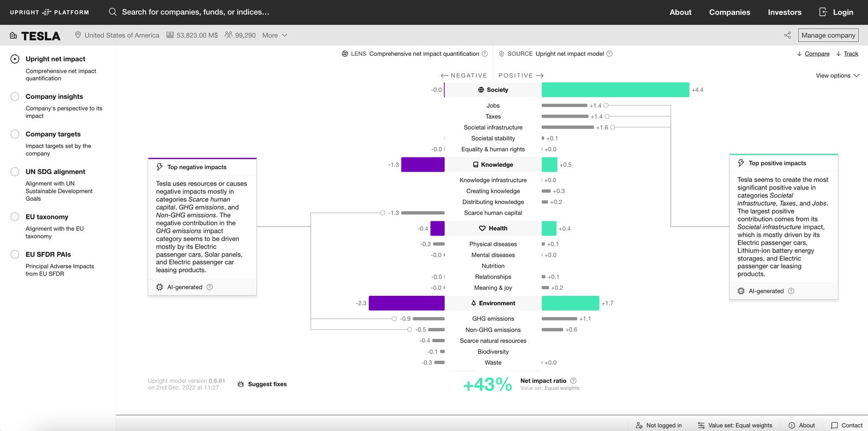868x431 pixels.
Task: Click the Manage company button
Action: (x=828, y=35)
